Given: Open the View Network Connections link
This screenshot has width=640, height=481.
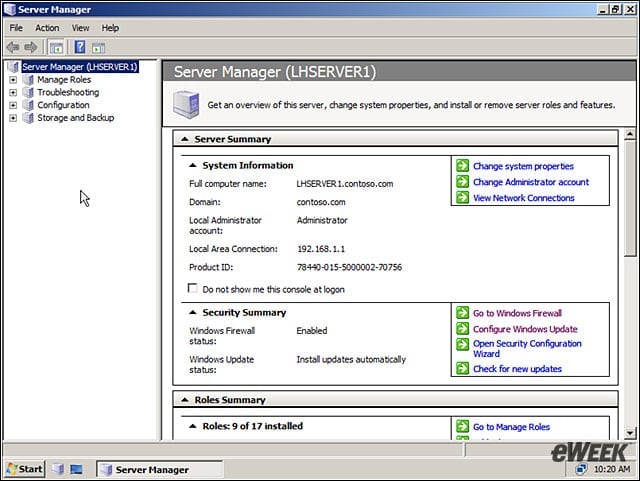Looking at the screenshot, I should 524,198.
